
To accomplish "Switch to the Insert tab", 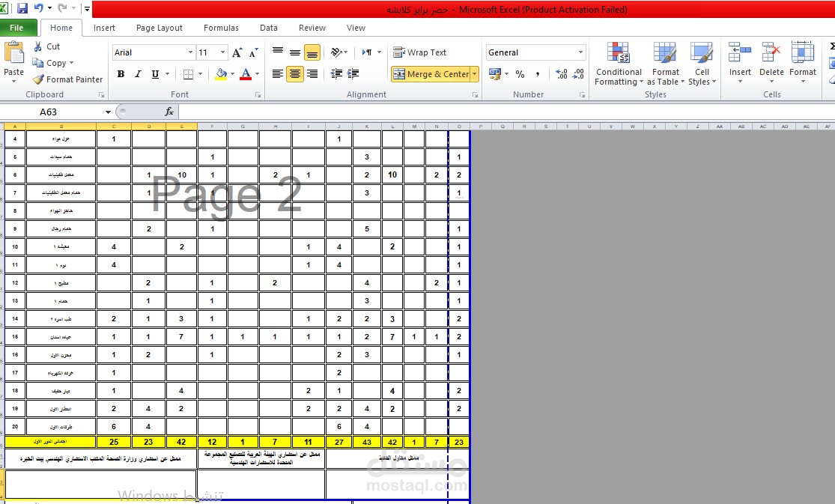I will click(x=104, y=28).
